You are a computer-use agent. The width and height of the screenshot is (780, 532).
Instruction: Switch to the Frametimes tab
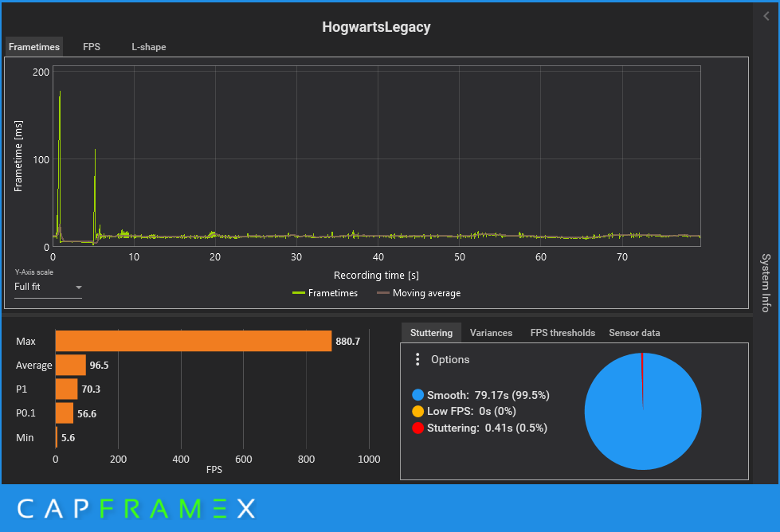(x=33, y=47)
